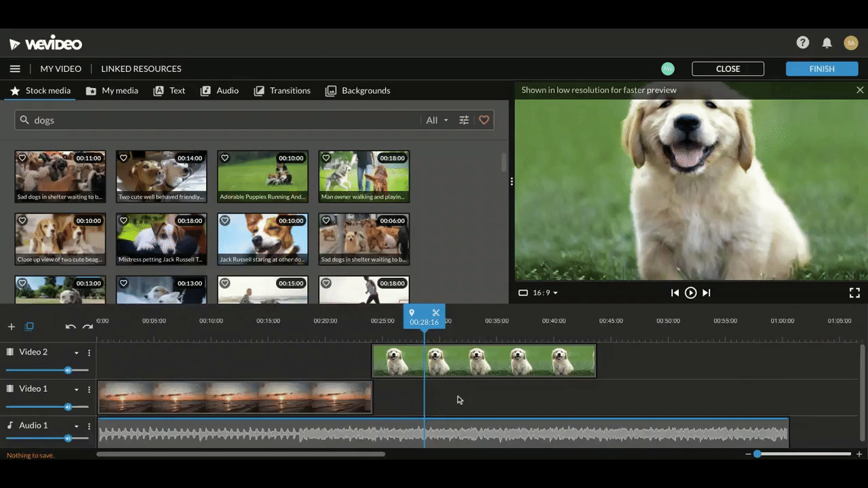The image size is (868, 488).
Task: Open the Backgrounds tab
Action: [x=358, y=90]
